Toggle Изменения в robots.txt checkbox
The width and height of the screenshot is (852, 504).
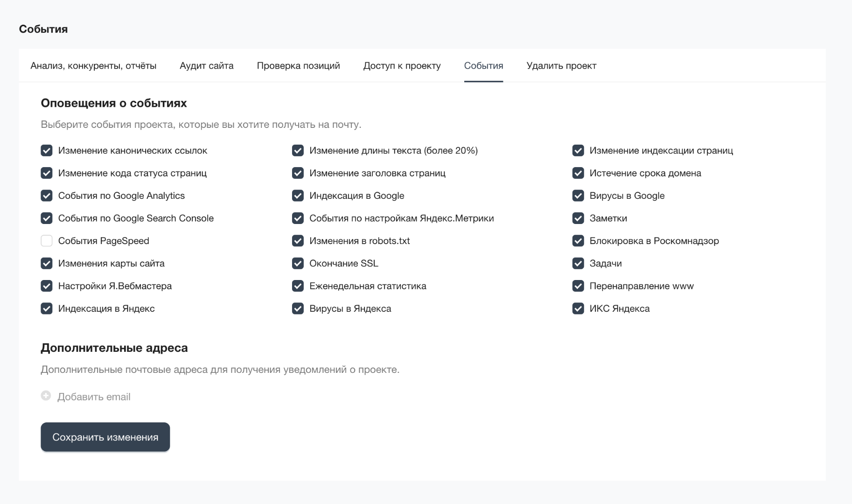click(x=298, y=241)
